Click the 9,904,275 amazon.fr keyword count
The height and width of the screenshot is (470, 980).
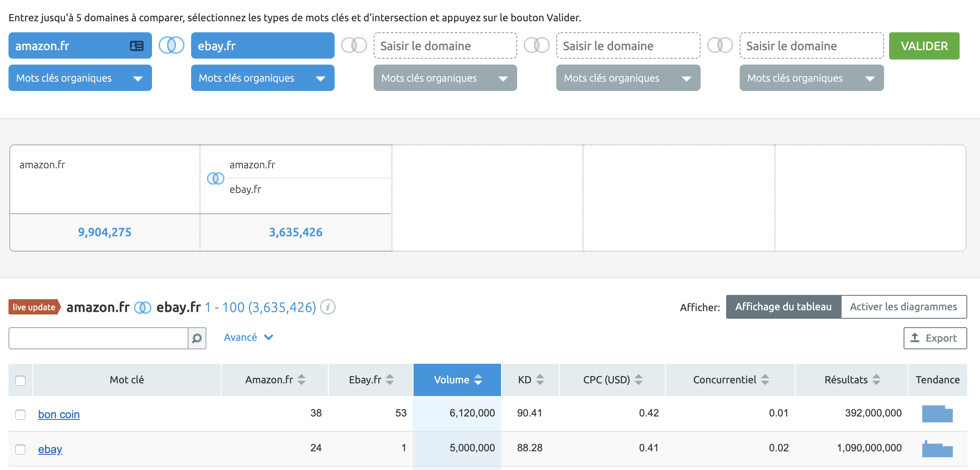click(x=104, y=232)
